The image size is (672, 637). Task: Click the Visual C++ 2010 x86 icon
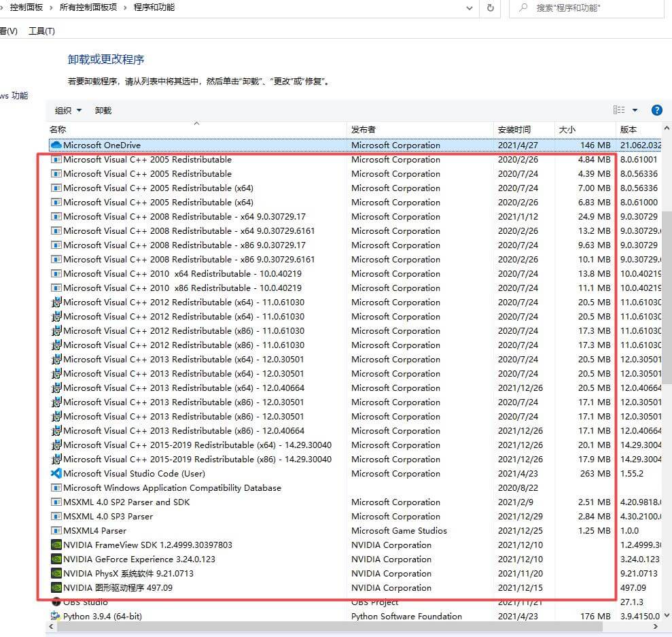(x=56, y=288)
